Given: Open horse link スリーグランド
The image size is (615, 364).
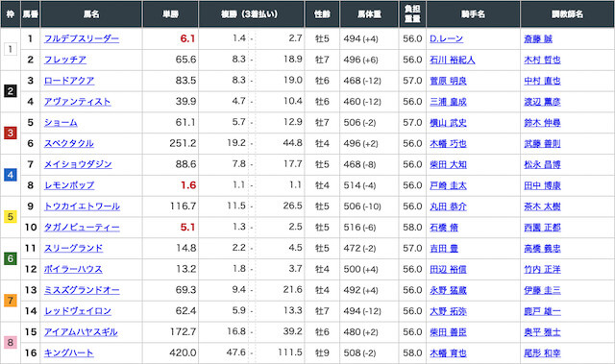Looking at the screenshot, I should (x=73, y=249).
